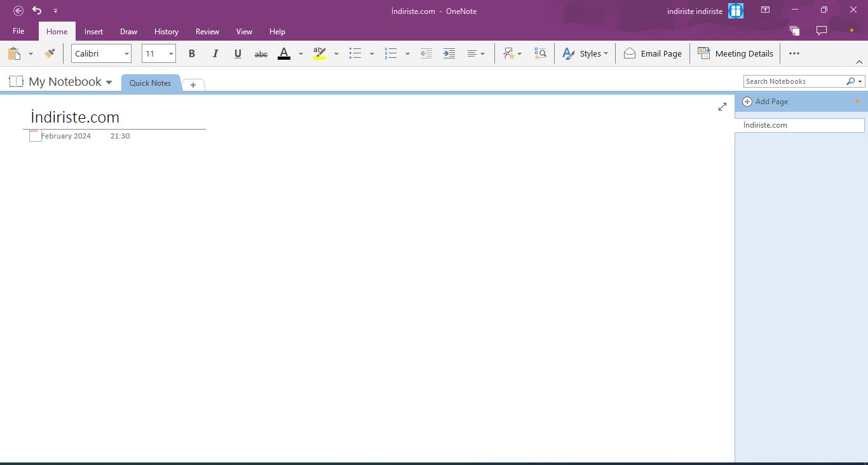Screen dimensions: 868x465
Task: Open bullet library dropdown arrow
Action: point(372,54)
